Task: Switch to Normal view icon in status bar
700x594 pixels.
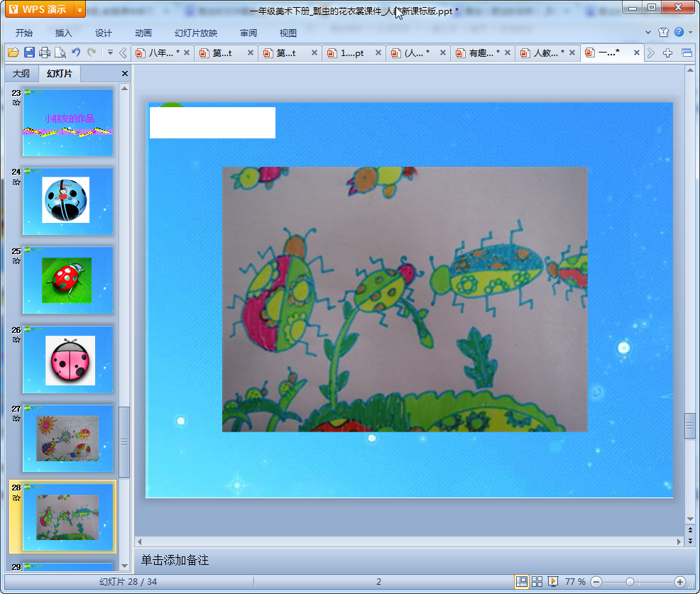Action: 521,581
